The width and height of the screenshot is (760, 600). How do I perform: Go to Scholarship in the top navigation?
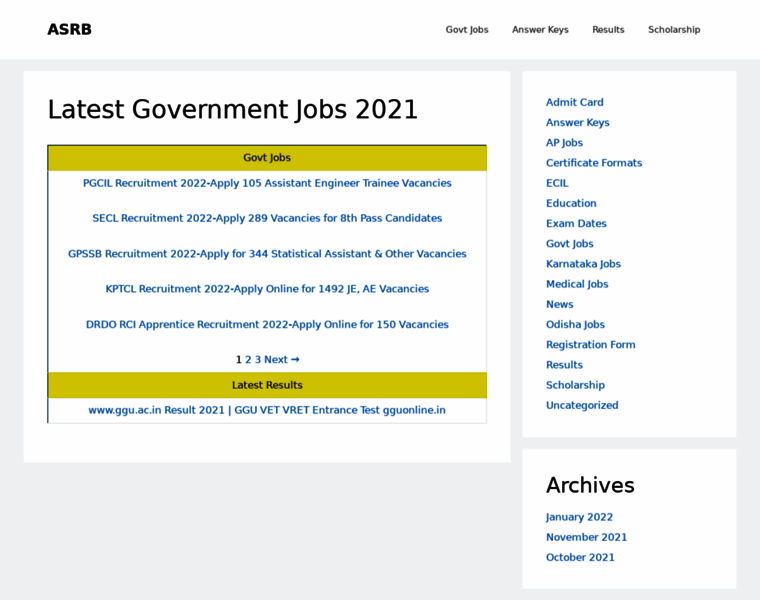(674, 30)
